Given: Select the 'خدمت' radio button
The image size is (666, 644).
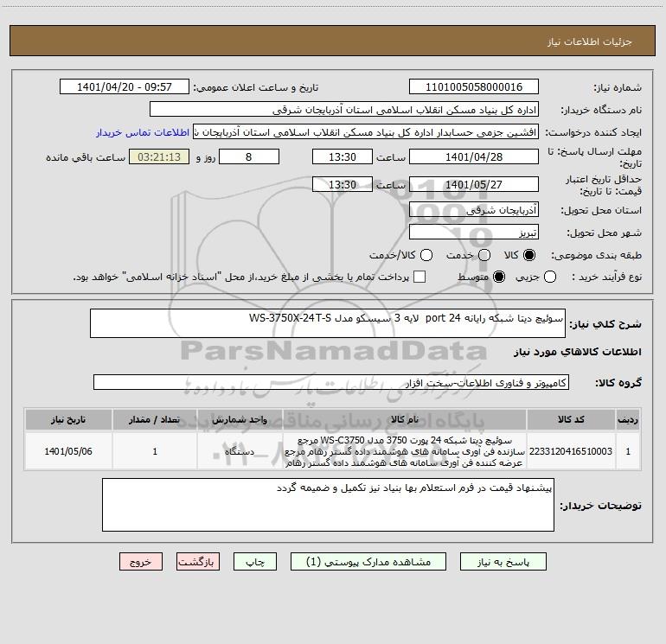Looking at the screenshot, I should pyautogui.click(x=484, y=255).
